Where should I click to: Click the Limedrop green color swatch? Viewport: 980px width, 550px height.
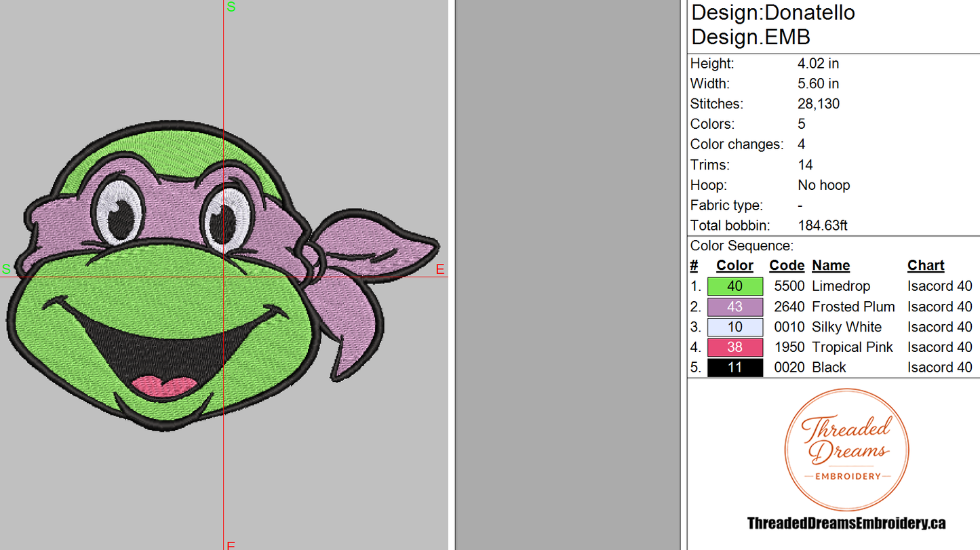point(735,286)
